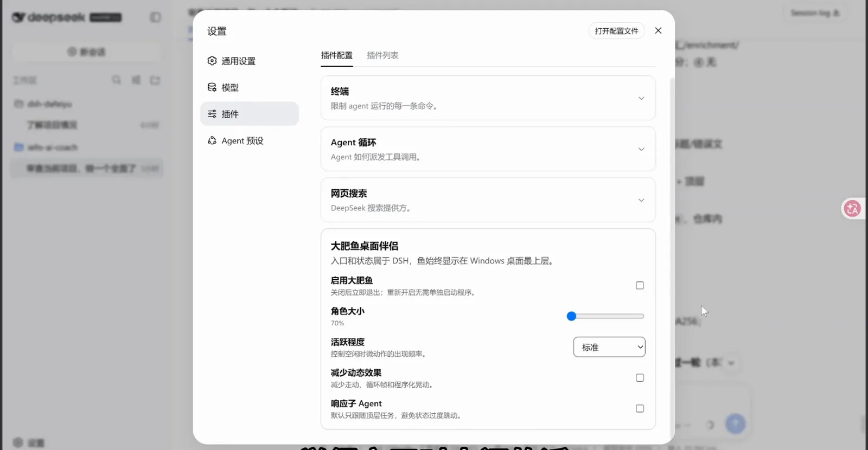Click the 活跃程度 label
This screenshot has width=868, height=450.
[x=348, y=342]
